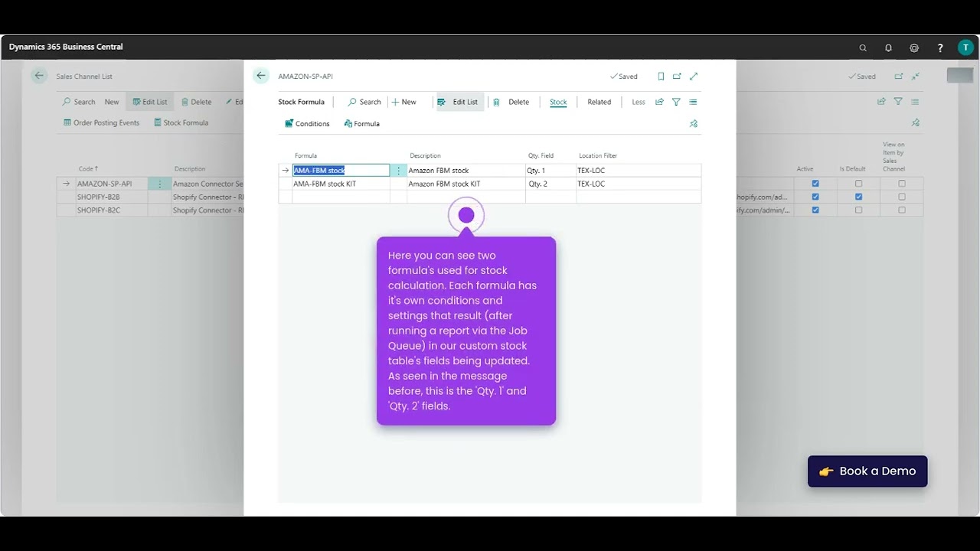The width and height of the screenshot is (980, 551).
Task: Open the filter pane in Sales Channel List
Action: [898, 101]
